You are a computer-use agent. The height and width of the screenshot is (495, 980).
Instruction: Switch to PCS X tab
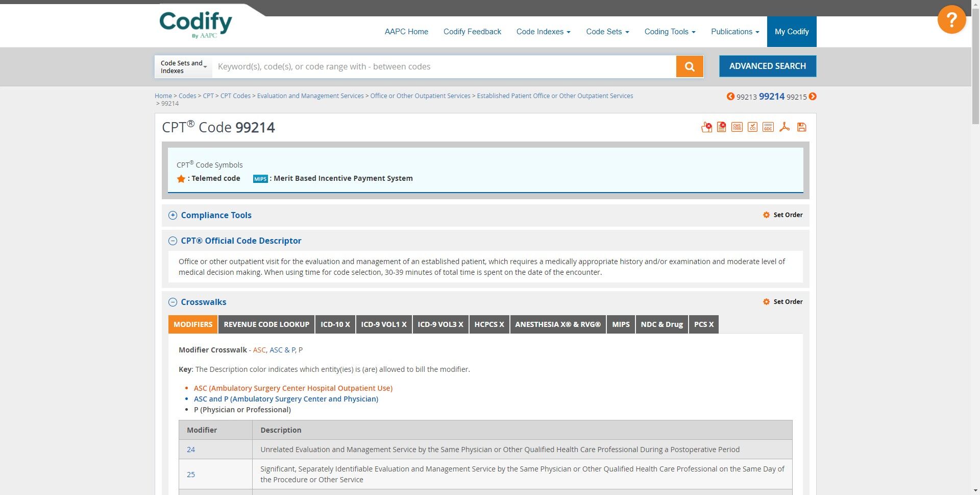pos(704,324)
